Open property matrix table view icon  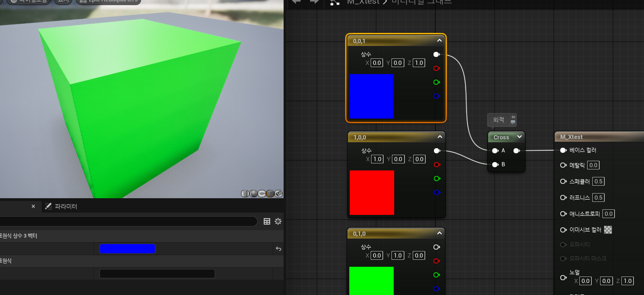pos(267,221)
